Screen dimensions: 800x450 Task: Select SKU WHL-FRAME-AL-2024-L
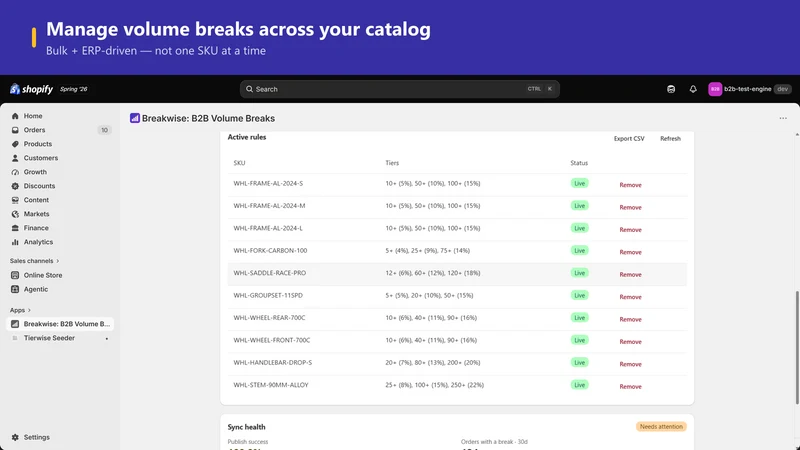pos(268,228)
